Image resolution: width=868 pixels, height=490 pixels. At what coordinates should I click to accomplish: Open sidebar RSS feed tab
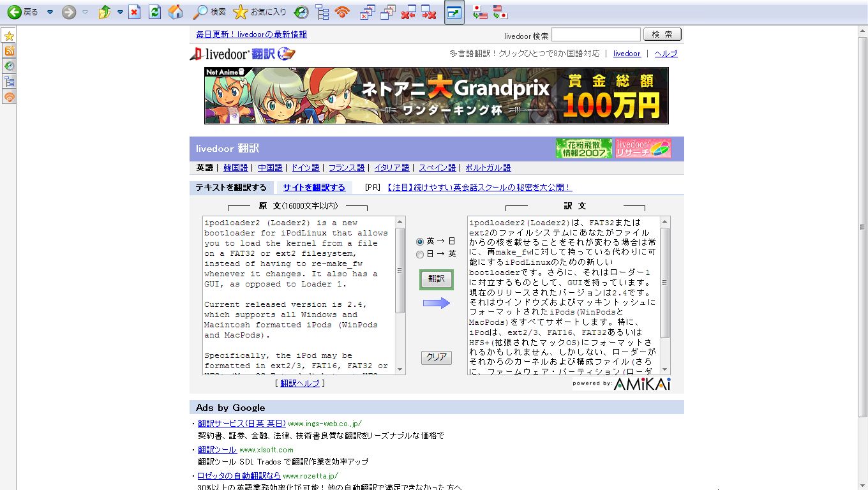(9, 51)
